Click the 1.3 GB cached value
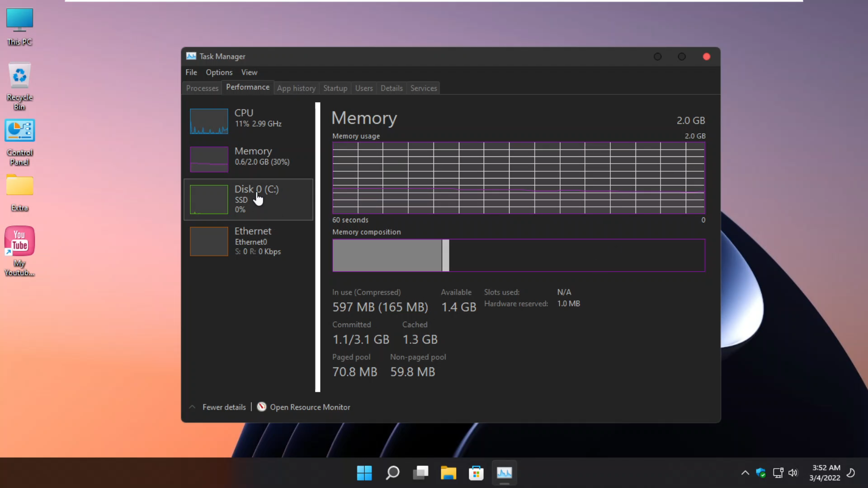 420,339
